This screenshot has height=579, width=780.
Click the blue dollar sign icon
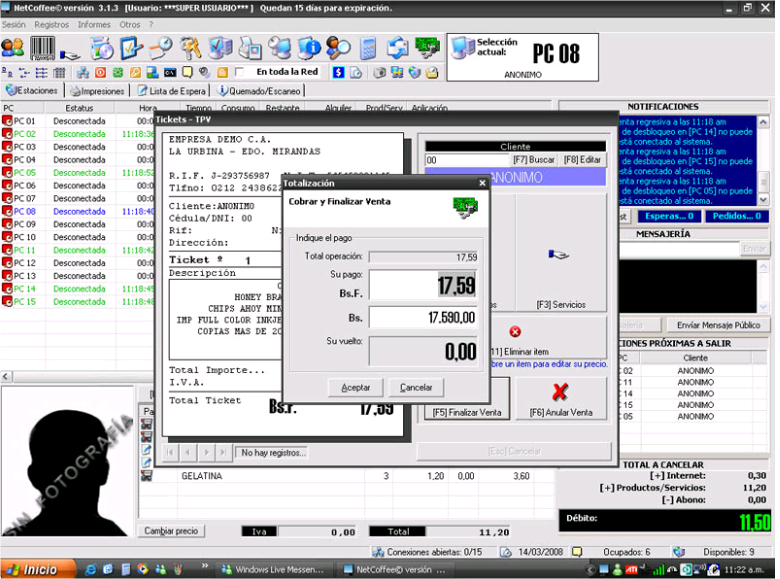[x=338, y=73]
